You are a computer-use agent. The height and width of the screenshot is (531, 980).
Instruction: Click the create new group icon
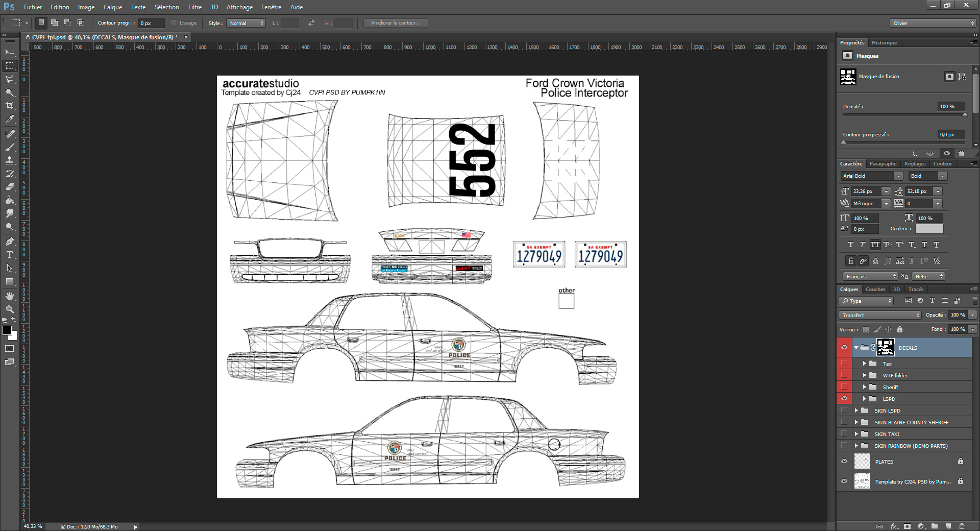[x=934, y=526]
